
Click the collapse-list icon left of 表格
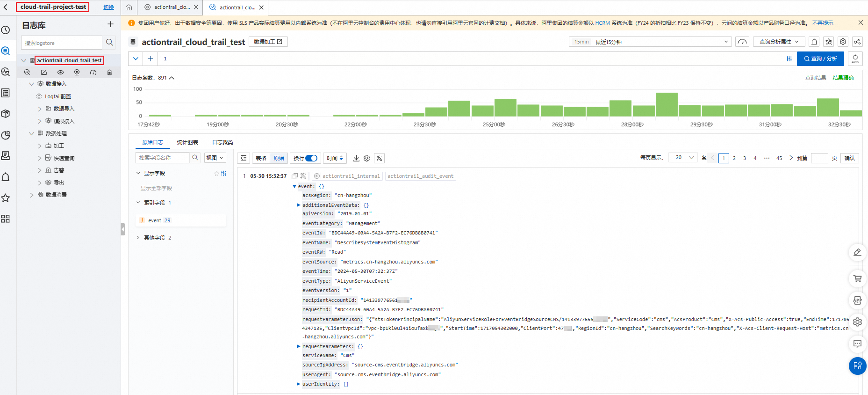pos(244,158)
